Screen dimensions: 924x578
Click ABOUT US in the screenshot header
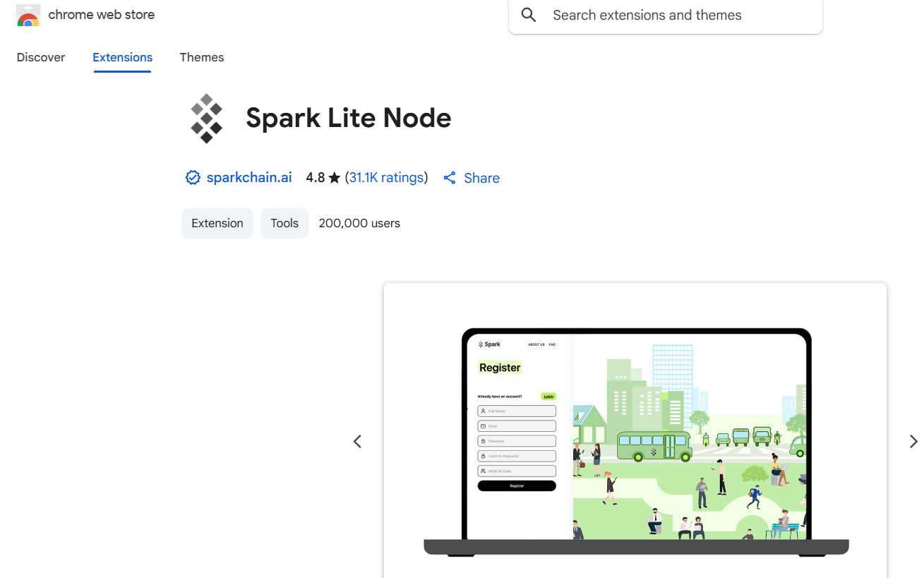point(536,344)
